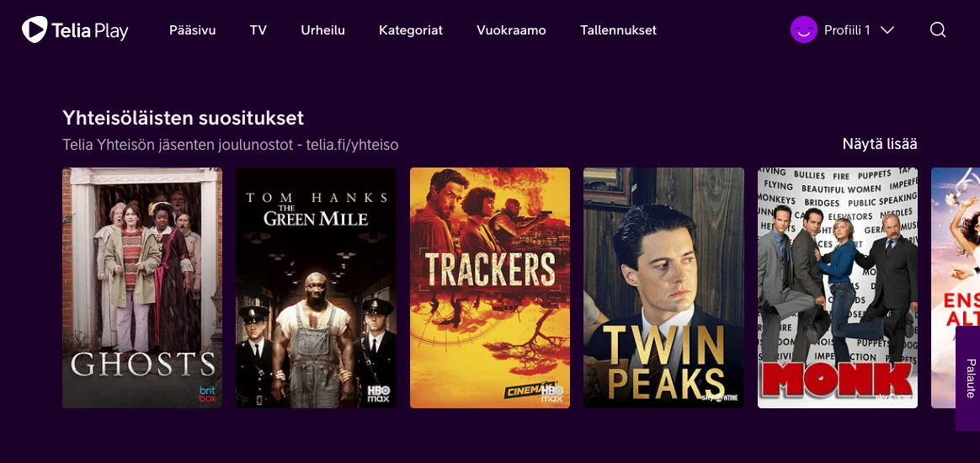Click the Näytä lisää link
The height and width of the screenshot is (463, 980).
[x=880, y=144]
